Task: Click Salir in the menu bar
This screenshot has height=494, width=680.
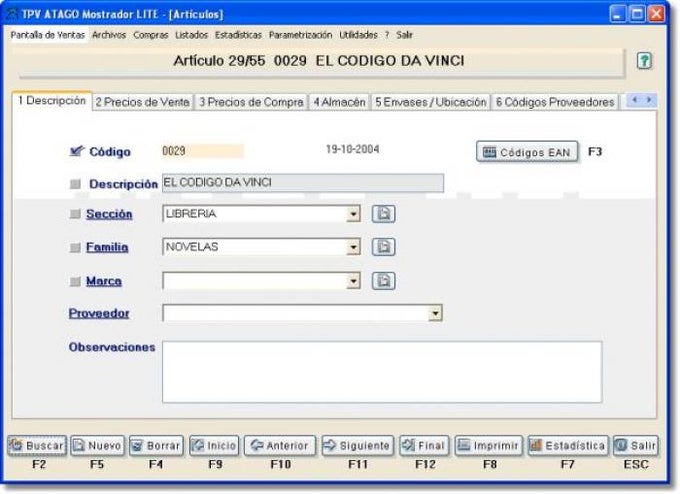Action: pos(404,35)
